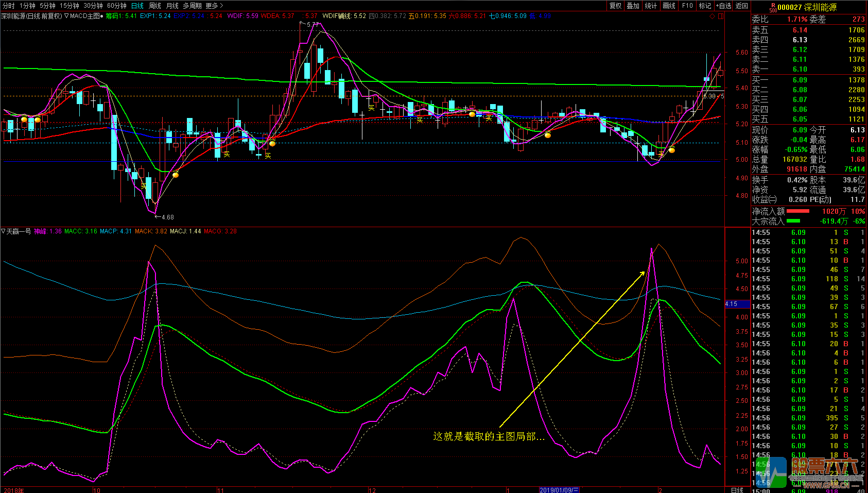This screenshot has width=868, height=493.
Task: Click the 日线 label at bottom right
Action: click(x=737, y=490)
